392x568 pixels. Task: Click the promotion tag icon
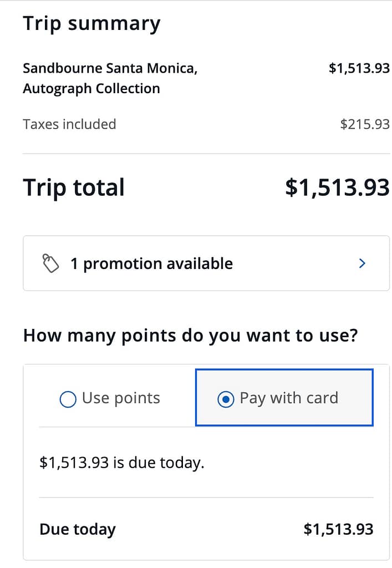50,263
